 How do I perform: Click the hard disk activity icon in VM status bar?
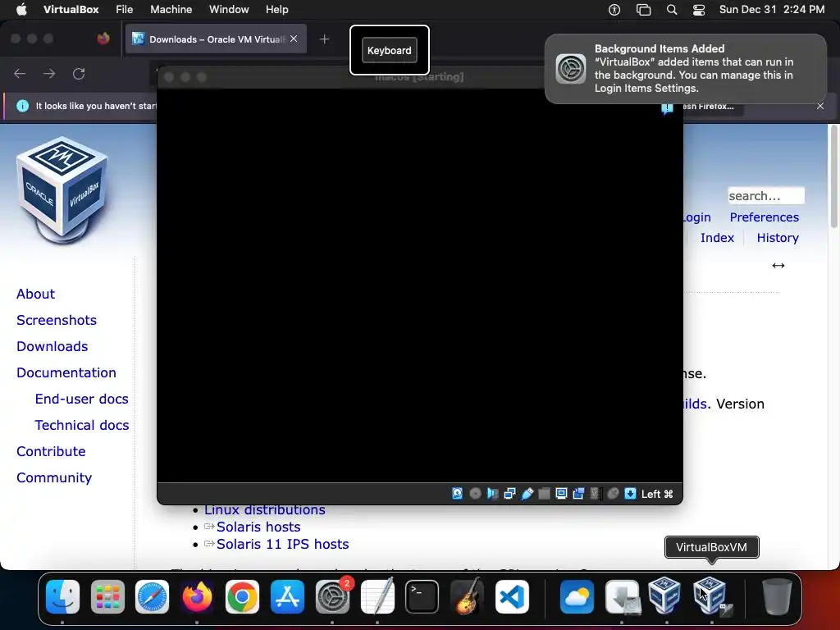[457, 493]
